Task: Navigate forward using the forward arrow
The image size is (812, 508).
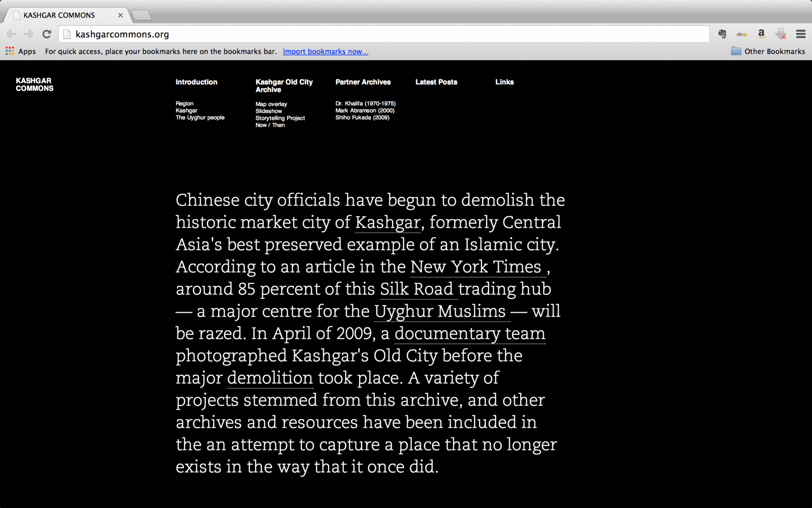Action: [x=28, y=34]
